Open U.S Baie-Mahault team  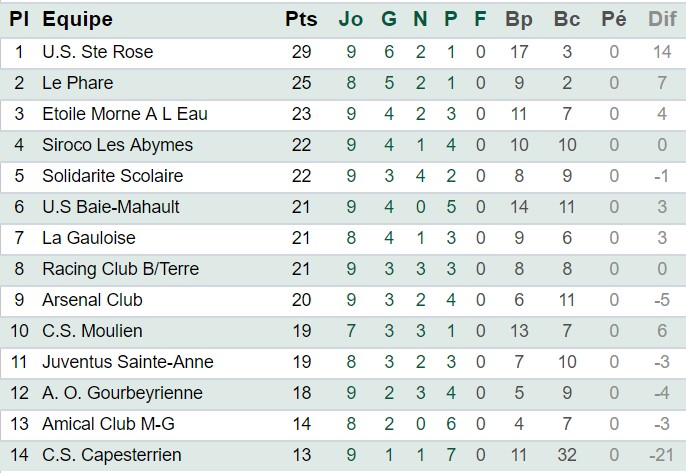[111, 207]
